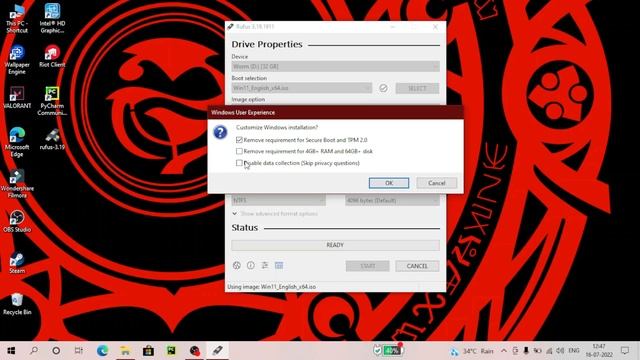Launch Riot Client desktop icon
This screenshot has width=640, height=360.
pos(52,57)
